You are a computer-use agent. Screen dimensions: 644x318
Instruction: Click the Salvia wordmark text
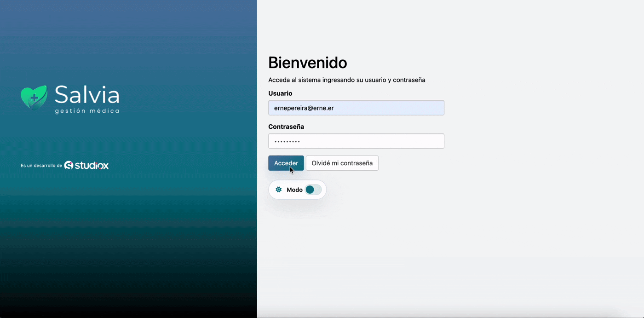(87, 95)
